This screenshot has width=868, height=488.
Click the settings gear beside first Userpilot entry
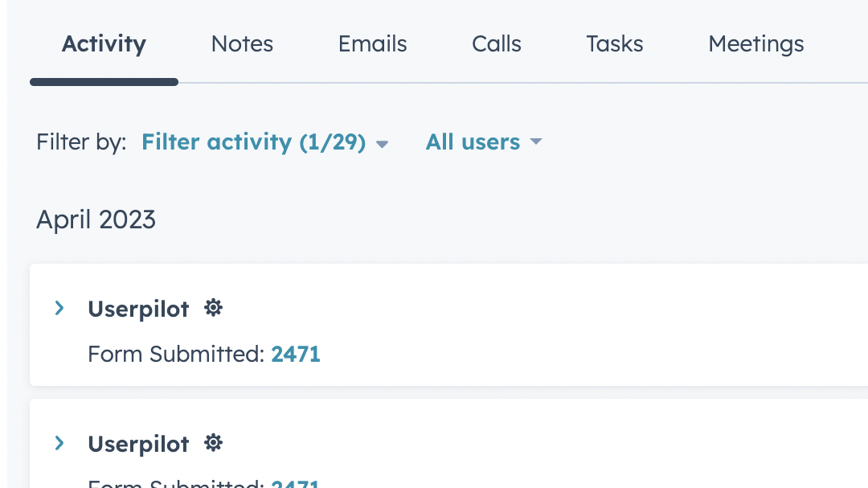point(213,308)
